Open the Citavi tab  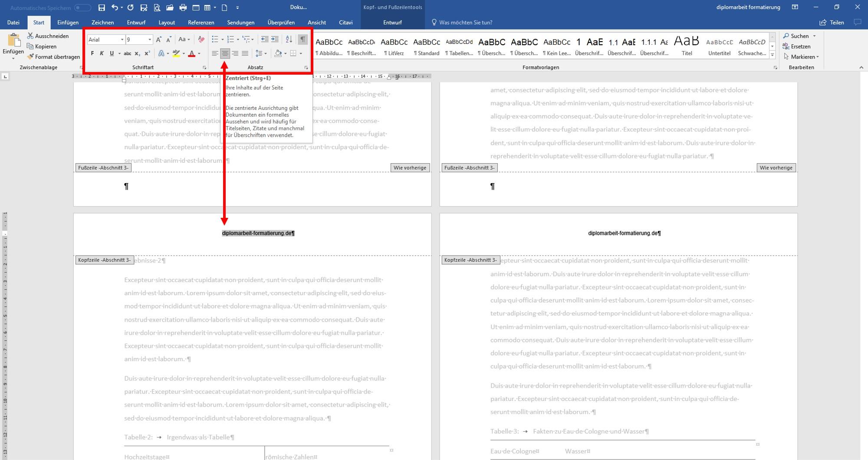coord(345,23)
